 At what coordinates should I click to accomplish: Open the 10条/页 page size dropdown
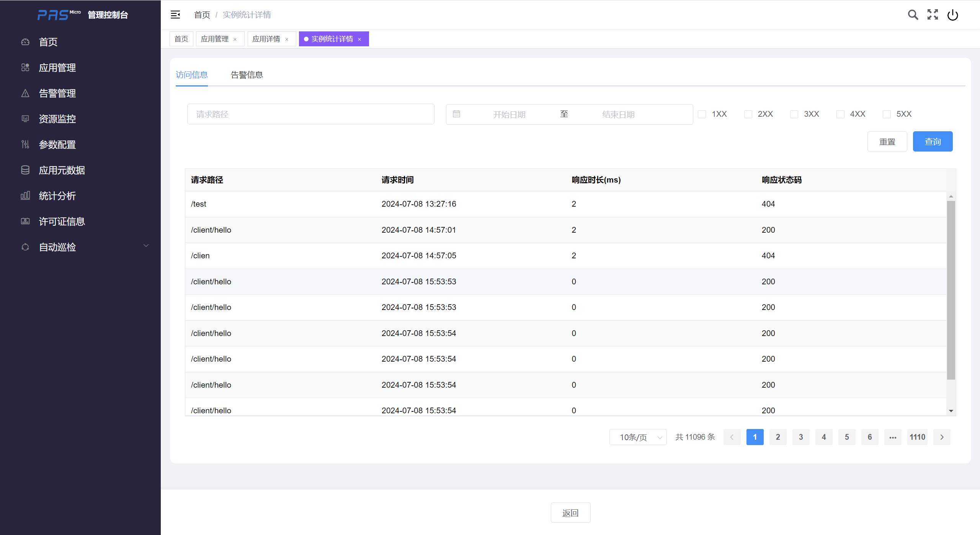[x=638, y=437]
